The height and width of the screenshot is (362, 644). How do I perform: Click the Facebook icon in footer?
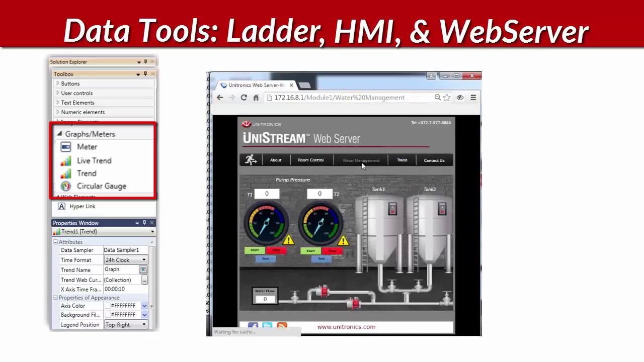[253, 327]
